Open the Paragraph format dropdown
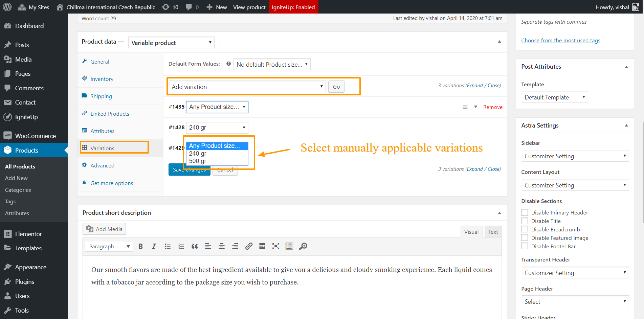Image resolution: width=644 pixels, height=319 pixels. 109,246
